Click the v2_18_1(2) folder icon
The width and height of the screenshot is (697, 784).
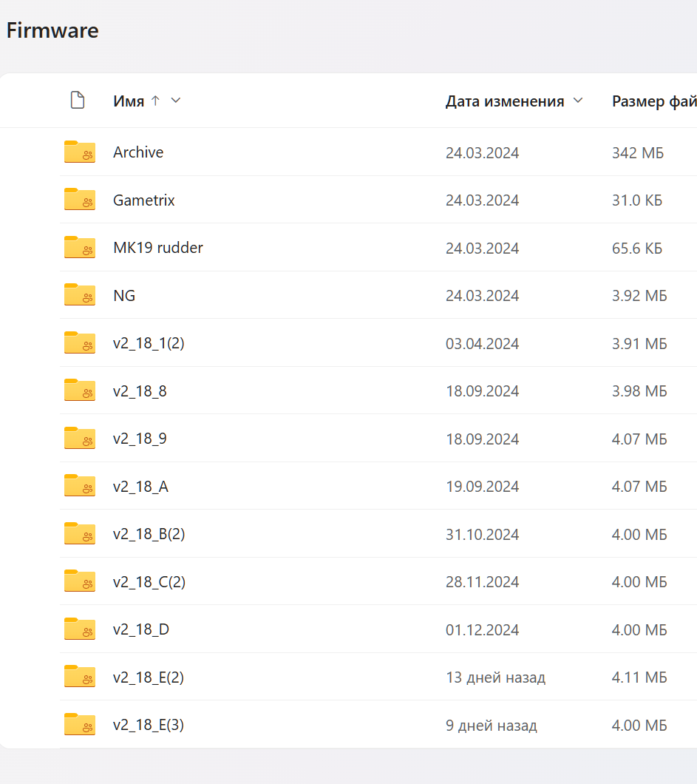(x=79, y=342)
